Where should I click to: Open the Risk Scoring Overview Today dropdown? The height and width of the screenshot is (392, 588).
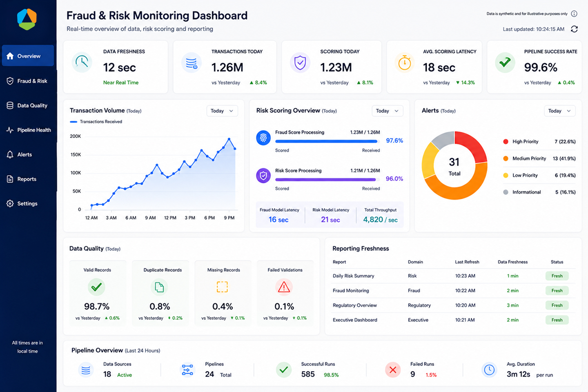point(388,111)
